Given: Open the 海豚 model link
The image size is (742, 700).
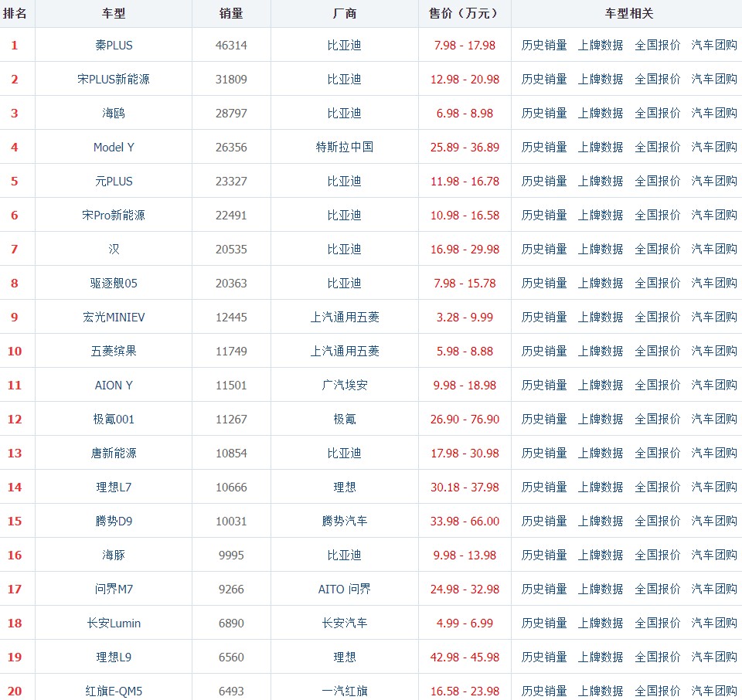Looking at the screenshot, I should pyautogui.click(x=114, y=556).
